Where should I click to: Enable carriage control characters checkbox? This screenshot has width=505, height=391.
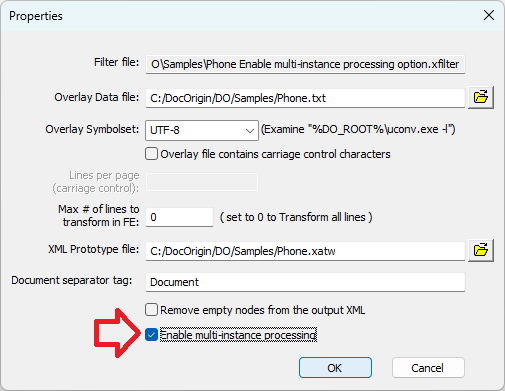pyautogui.click(x=151, y=154)
